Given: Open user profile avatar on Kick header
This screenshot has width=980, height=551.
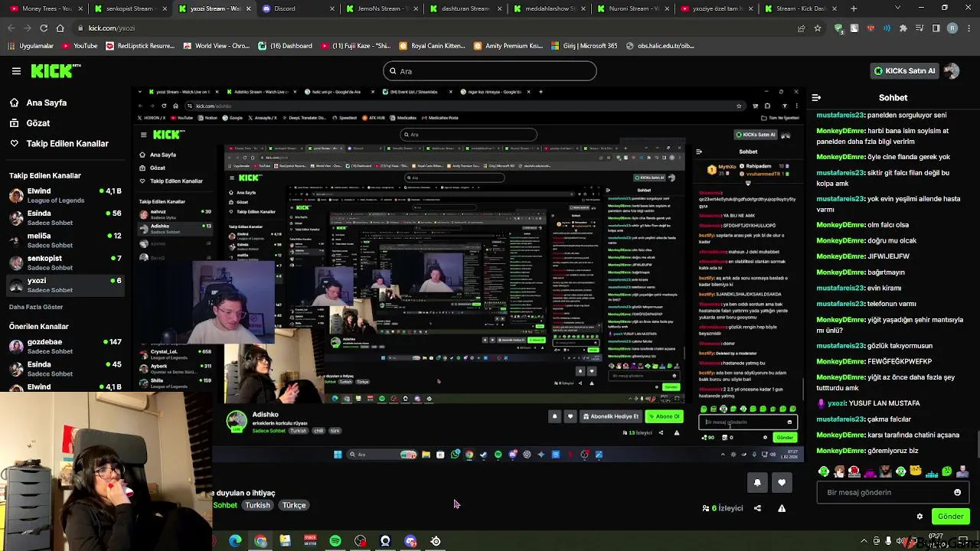Looking at the screenshot, I should [x=952, y=71].
